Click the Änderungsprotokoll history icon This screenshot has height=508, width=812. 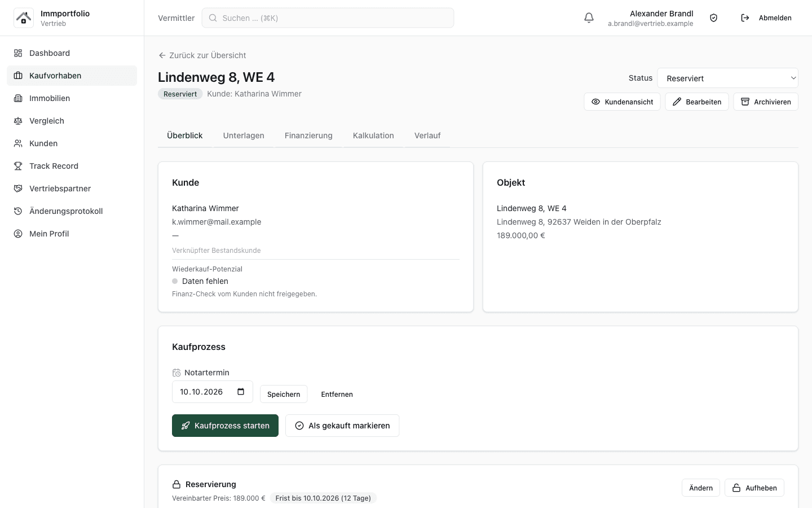(18, 211)
